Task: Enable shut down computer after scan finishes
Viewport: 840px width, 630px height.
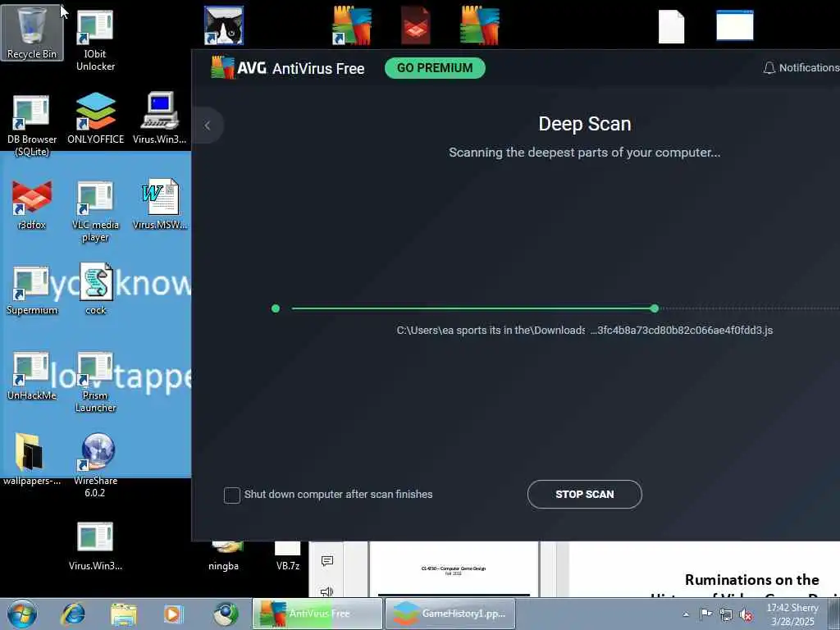Action: (x=232, y=495)
